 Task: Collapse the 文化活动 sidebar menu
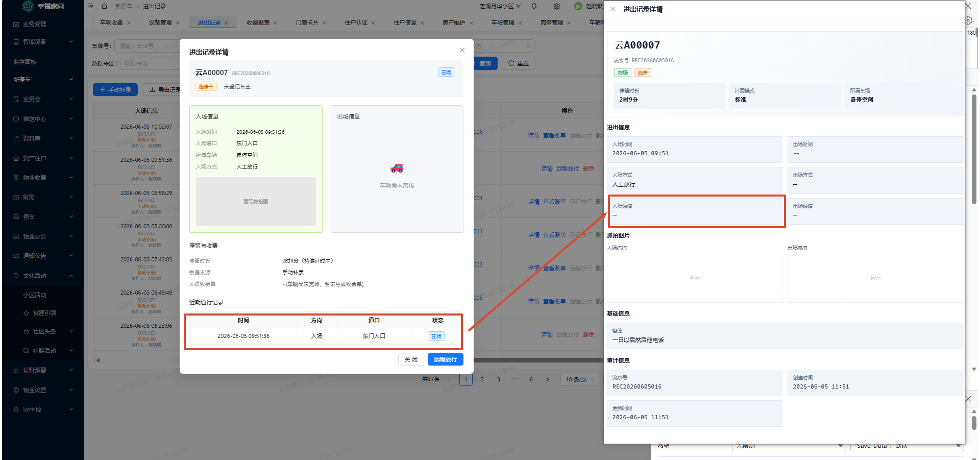pyautogui.click(x=71, y=276)
